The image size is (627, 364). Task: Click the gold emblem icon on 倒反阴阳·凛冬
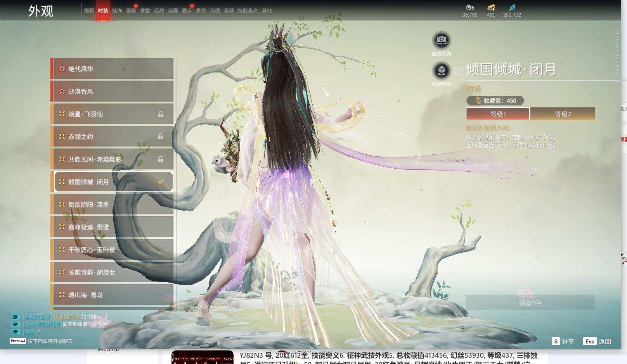pos(62,204)
